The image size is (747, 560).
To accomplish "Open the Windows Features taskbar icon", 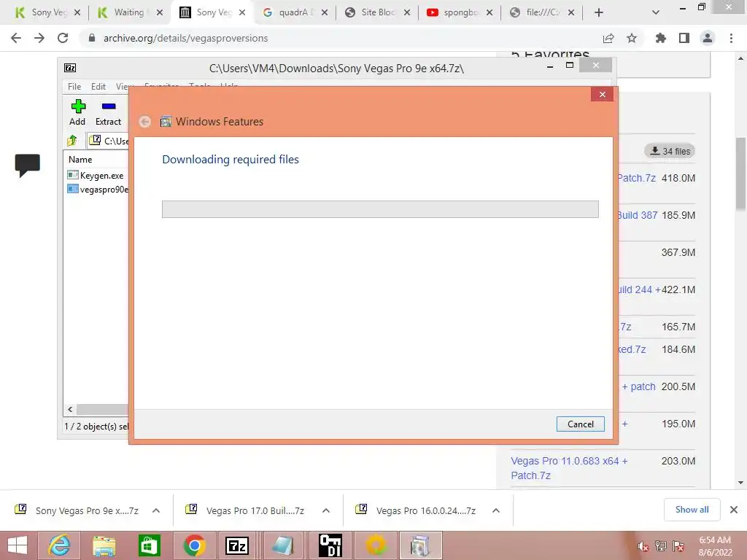I will click(x=421, y=545).
